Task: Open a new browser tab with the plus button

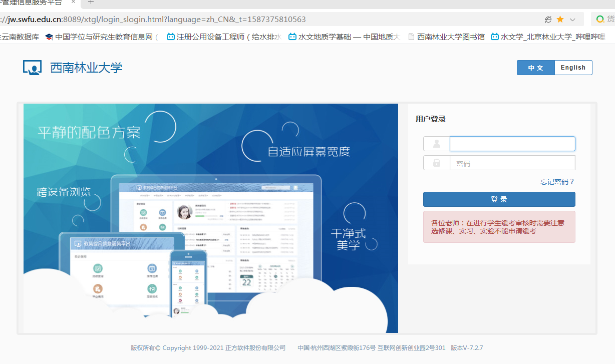Action: 90,4
